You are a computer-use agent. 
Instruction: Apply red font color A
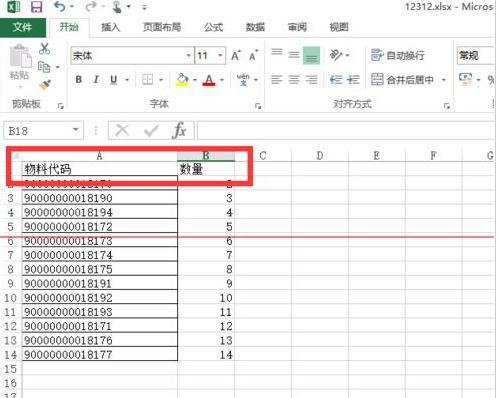coord(209,80)
